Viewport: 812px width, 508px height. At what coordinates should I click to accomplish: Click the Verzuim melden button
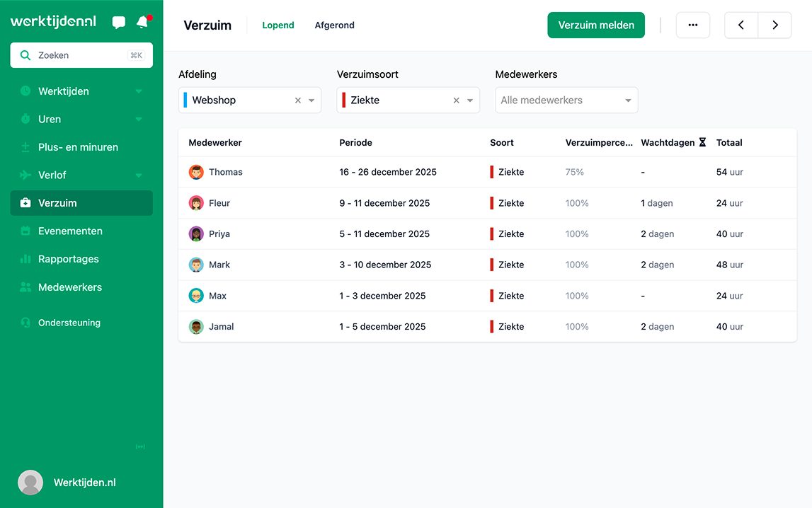point(595,25)
